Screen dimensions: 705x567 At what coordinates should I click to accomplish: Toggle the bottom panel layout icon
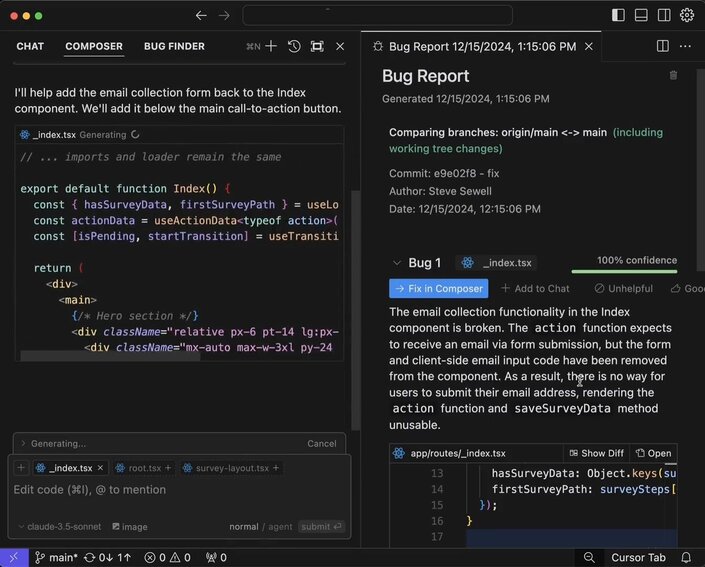pyautogui.click(x=641, y=15)
